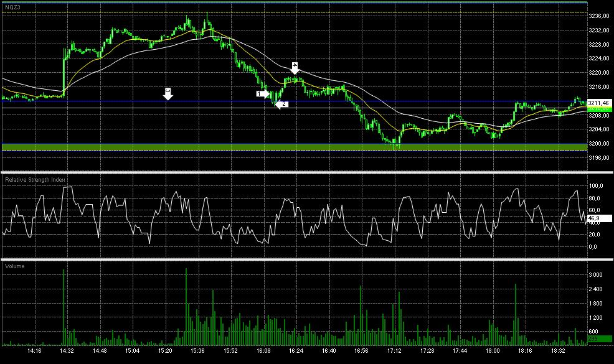Click the 14:32 time axis label
Screen dimensions: 614x364
[x=67, y=351]
